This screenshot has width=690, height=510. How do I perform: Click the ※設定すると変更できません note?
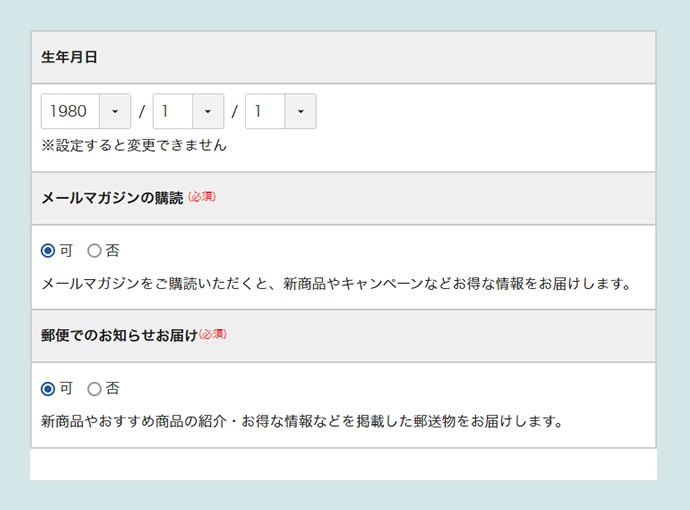[x=134, y=146]
